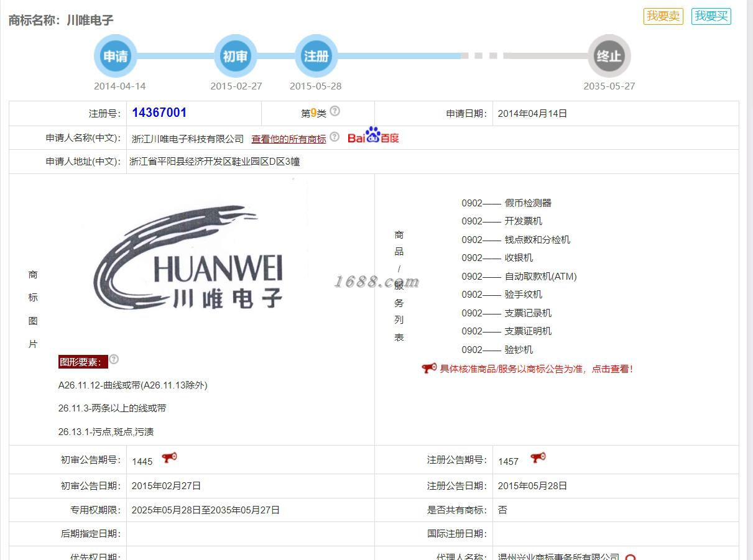This screenshot has height=560, width=753.
Task: Click the timeline date 2035-05-27
Action: (609, 86)
